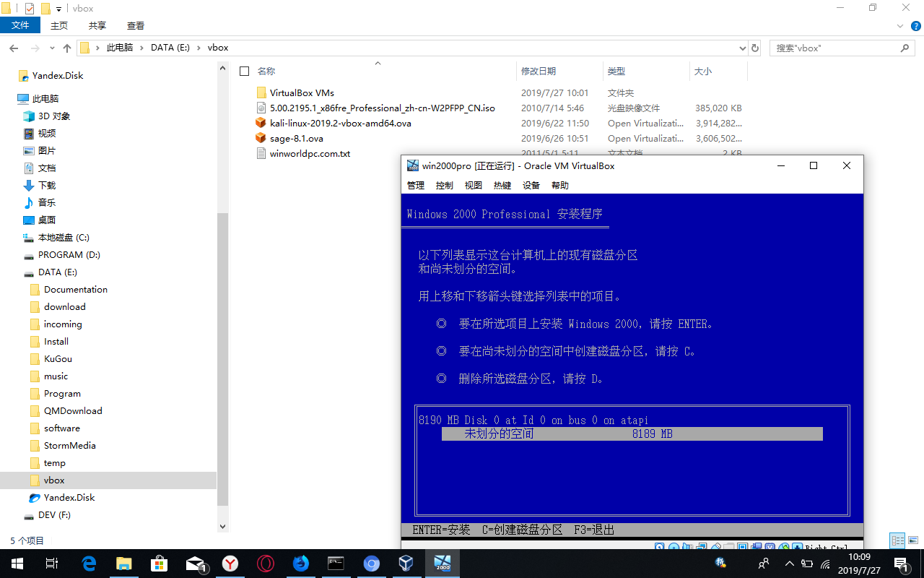Open 文件 ribbon tab
The width and height of the screenshot is (924, 578).
tap(20, 25)
